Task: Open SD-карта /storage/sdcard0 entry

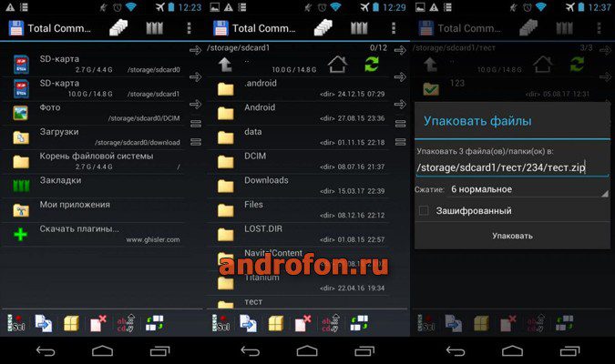Action: coord(94,65)
